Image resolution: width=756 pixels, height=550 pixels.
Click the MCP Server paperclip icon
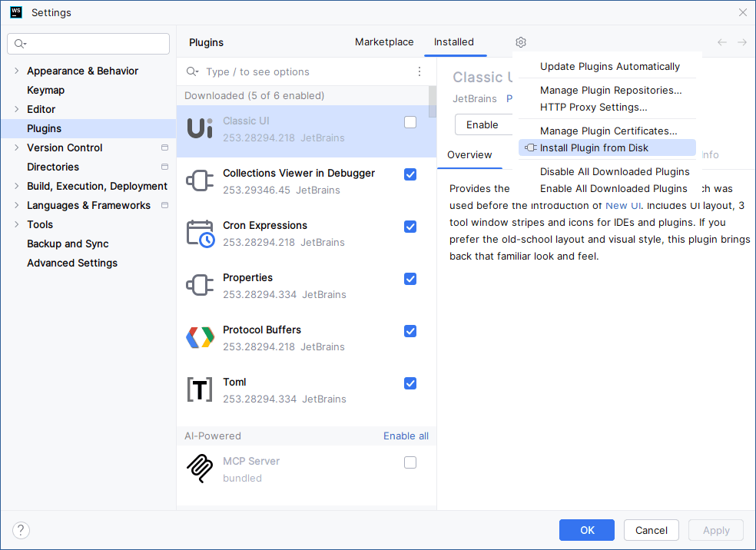click(x=200, y=469)
